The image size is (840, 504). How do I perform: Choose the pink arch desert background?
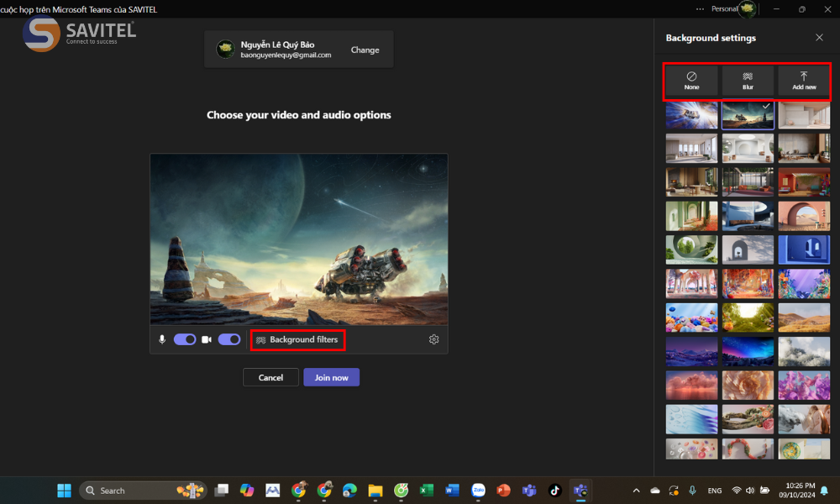coord(804,216)
